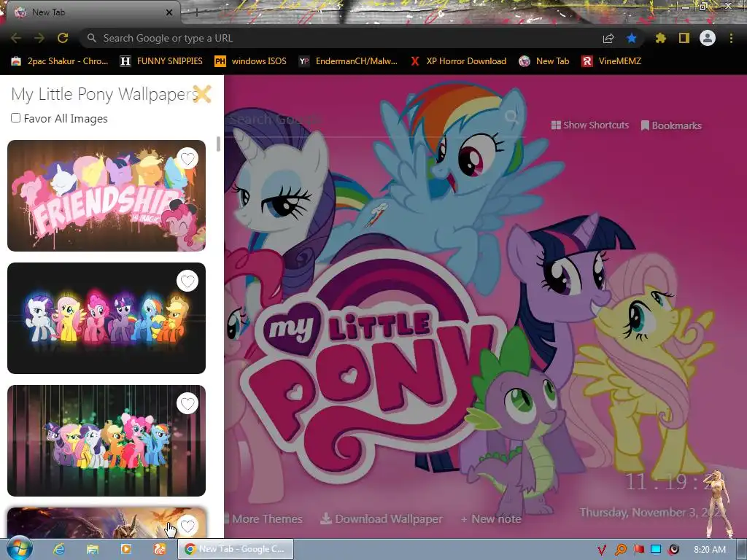Favorite the glowing ponies wallpaper heart
The width and height of the screenshot is (747, 560).
[187, 281]
